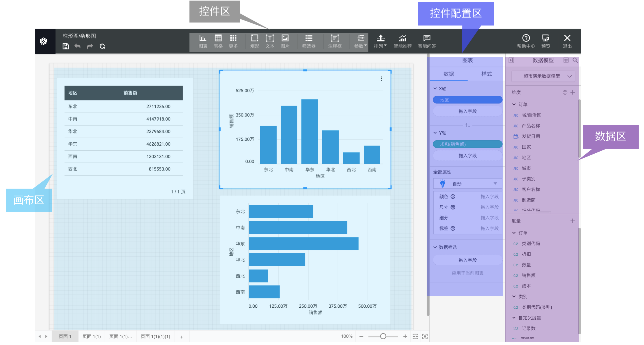
Task: Toggle collapse of the 数据模型 panel
Action: [x=511, y=60]
